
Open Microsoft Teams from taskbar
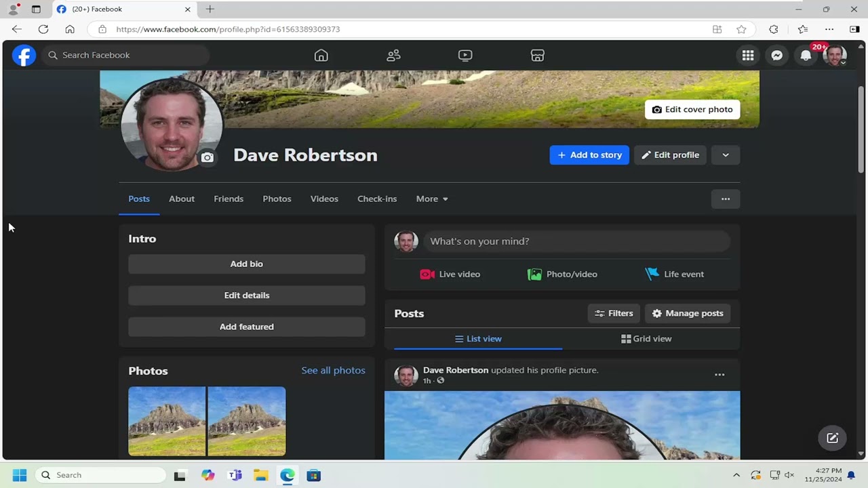235,475
